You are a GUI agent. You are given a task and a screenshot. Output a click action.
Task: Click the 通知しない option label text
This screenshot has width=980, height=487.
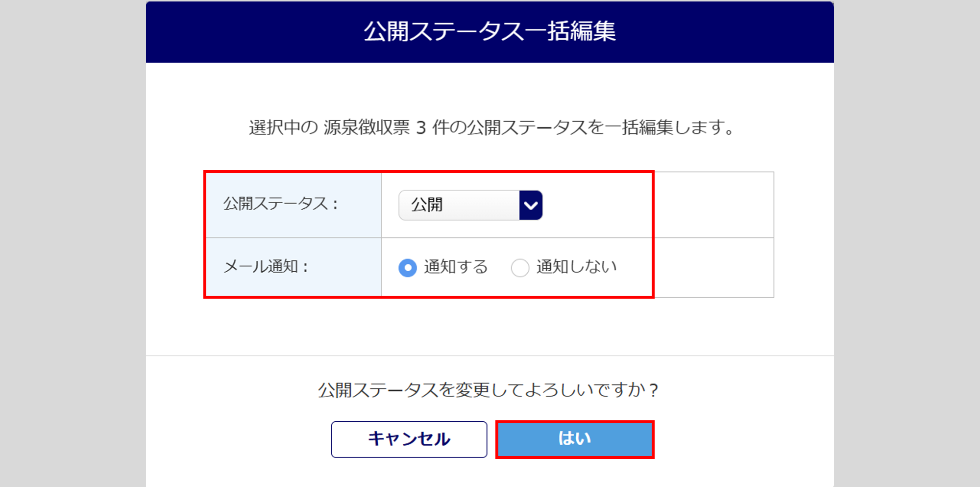click(576, 267)
